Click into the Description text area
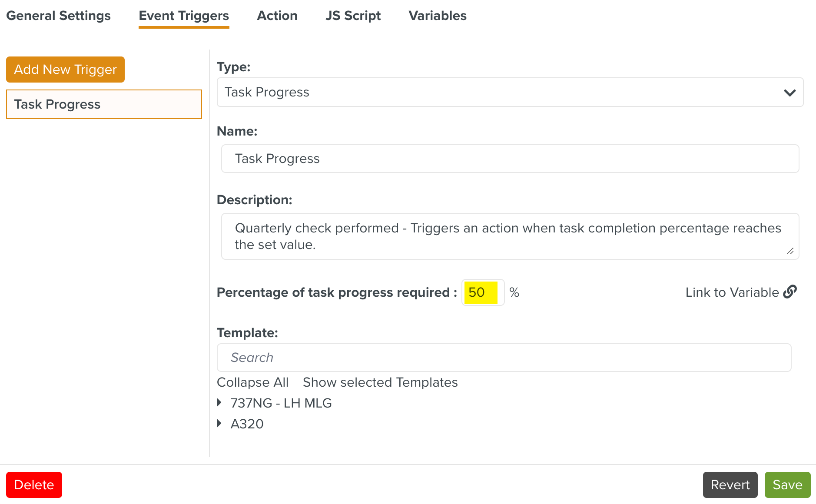The height and width of the screenshot is (504, 816). point(510,236)
